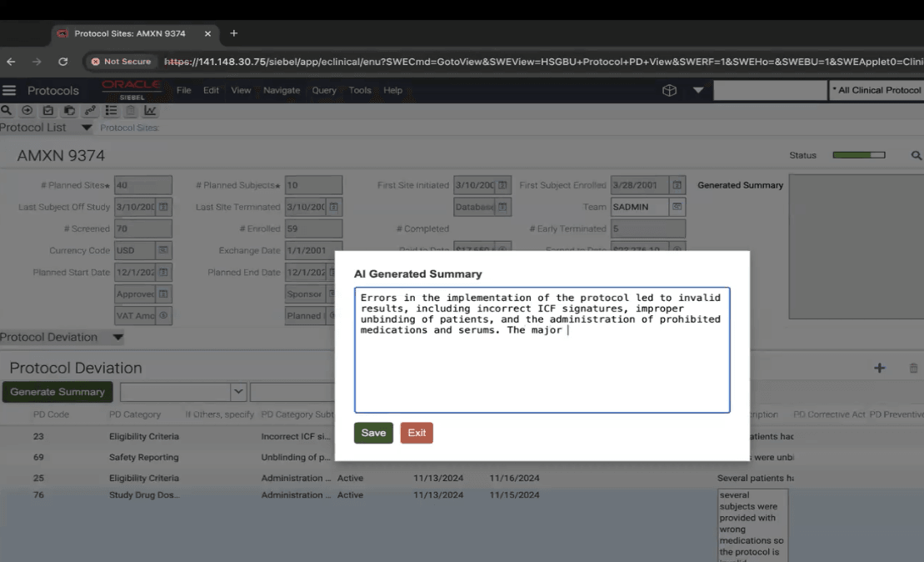This screenshot has height=562, width=924.
Task: Open calendar for Planned Start Date
Action: [163, 272]
